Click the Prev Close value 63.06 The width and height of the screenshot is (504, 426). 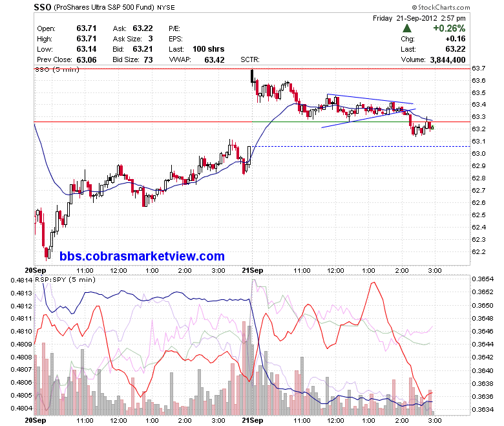[87, 60]
